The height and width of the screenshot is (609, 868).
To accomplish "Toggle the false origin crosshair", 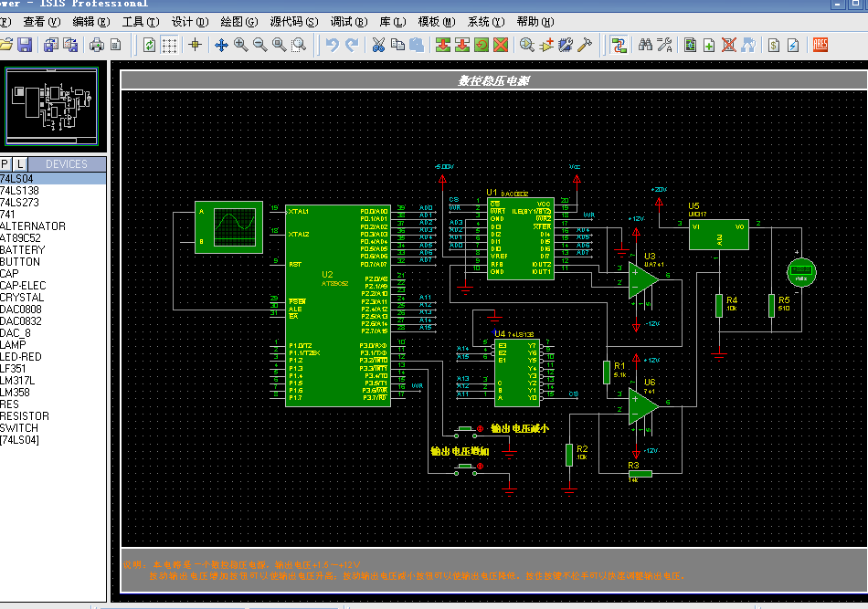I will click(195, 45).
